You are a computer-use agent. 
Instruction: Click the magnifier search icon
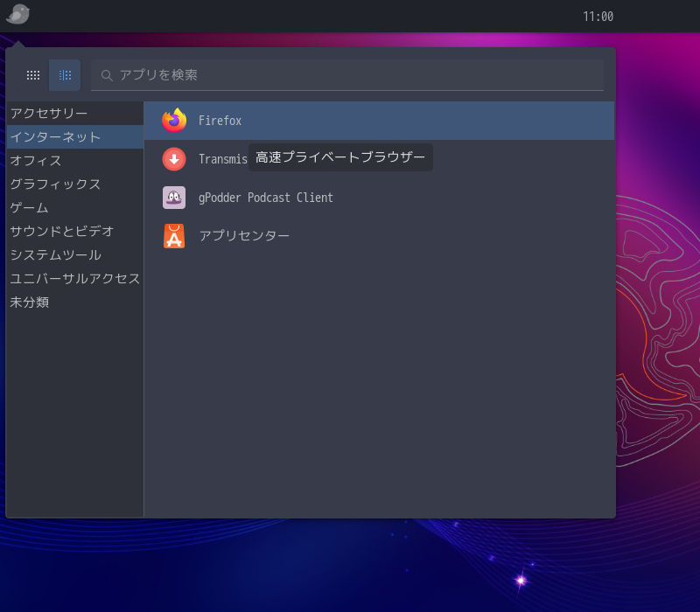point(106,75)
